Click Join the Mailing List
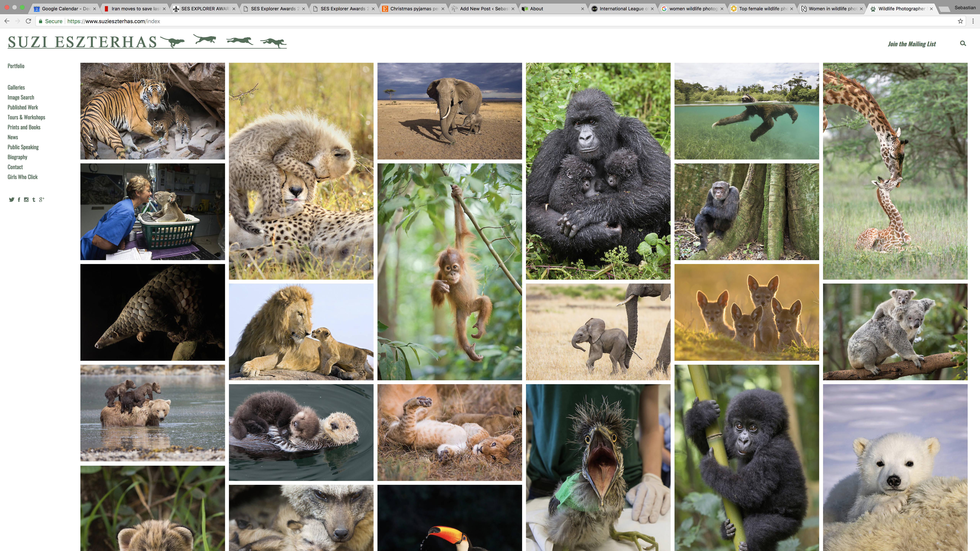 click(911, 44)
